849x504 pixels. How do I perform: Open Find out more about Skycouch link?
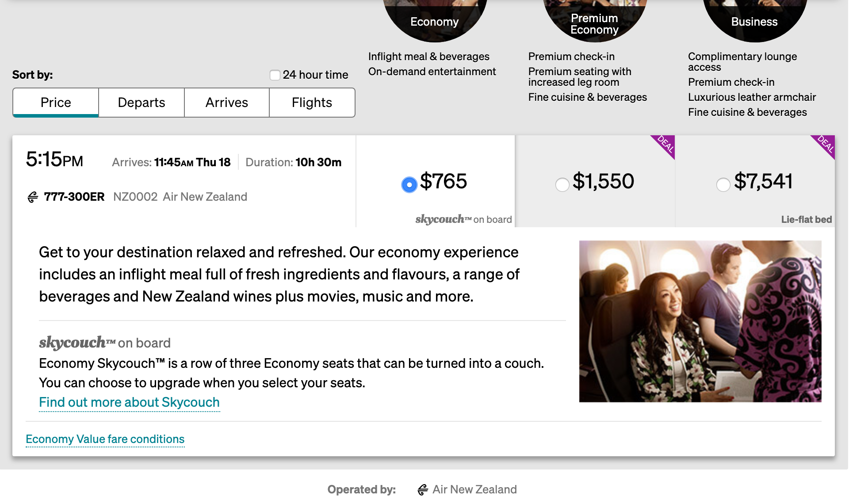tap(129, 402)
